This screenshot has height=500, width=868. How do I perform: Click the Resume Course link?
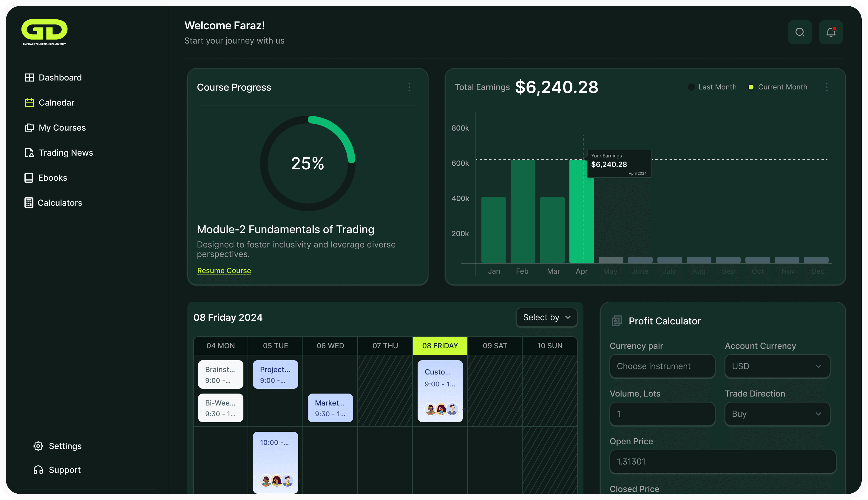click(x=224, y=271)
